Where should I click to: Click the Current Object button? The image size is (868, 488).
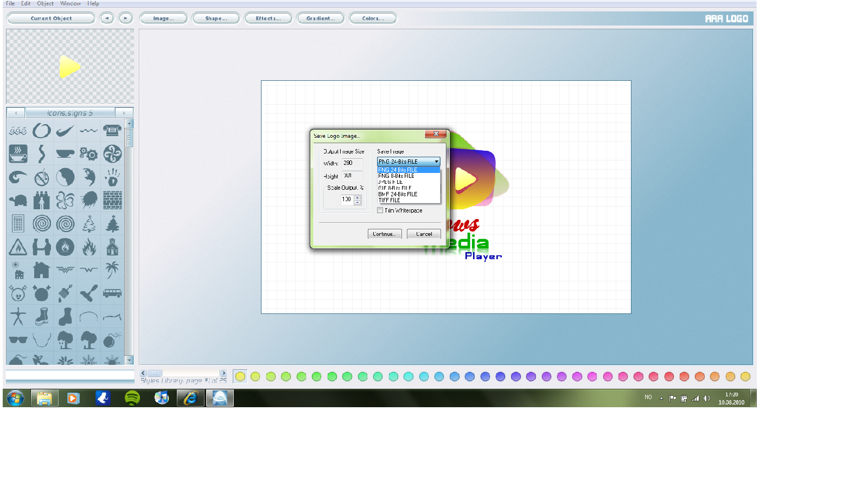[x=51, y=18]
